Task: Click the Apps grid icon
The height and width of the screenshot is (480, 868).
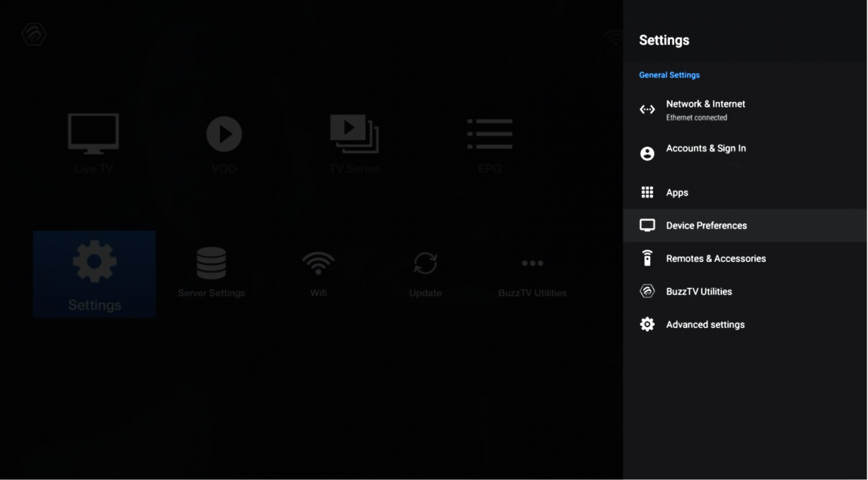Action: point(647,193)
